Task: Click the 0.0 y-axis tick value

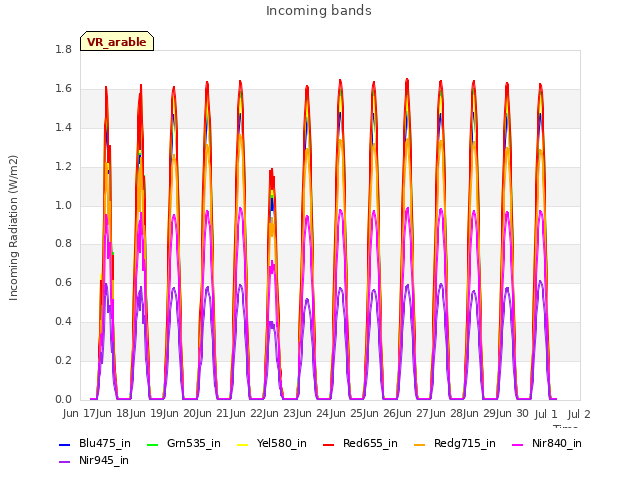Action: click(63, 399)
